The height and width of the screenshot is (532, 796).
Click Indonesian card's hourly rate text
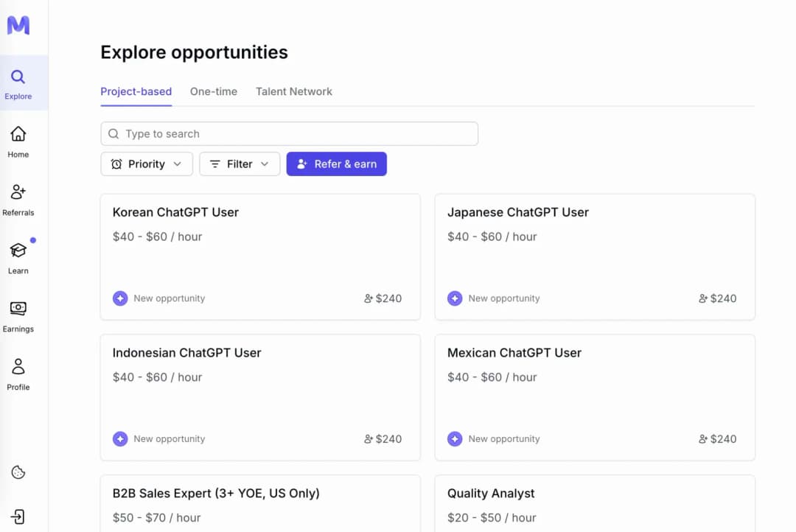click(158, 377)
